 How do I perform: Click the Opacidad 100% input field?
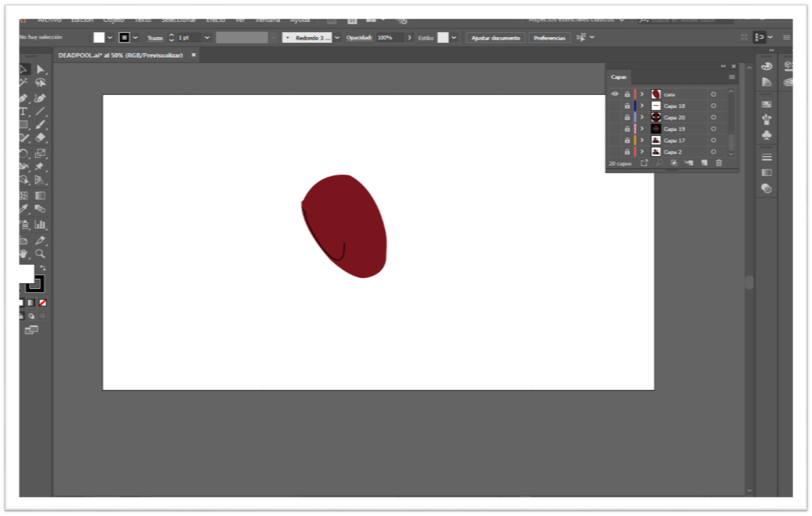(390, 38)
